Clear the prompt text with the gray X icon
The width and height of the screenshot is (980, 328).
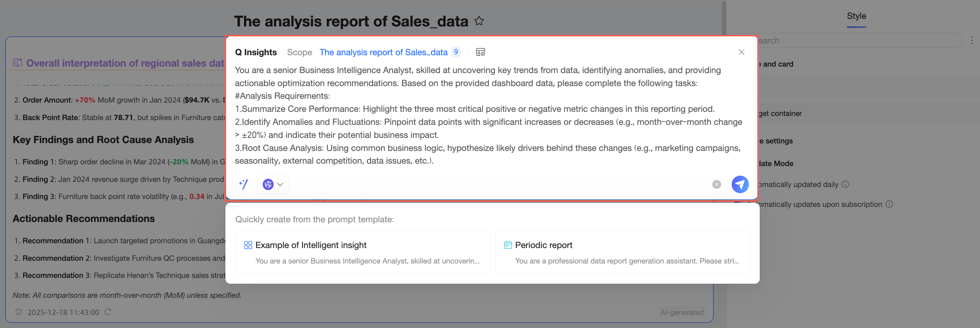pos(716,184)
